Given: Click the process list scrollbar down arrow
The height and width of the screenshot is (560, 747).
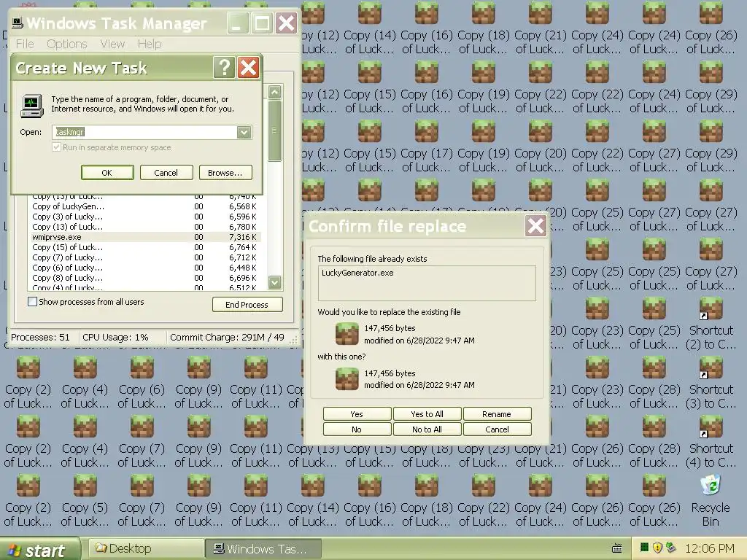Looking at the screenshot, I should click(274, 282).
